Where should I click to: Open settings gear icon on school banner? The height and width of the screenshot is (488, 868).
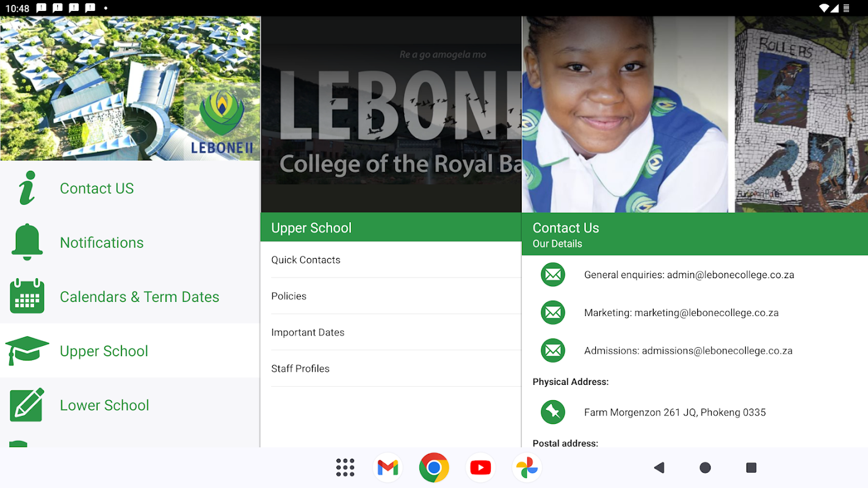point(245,32)
